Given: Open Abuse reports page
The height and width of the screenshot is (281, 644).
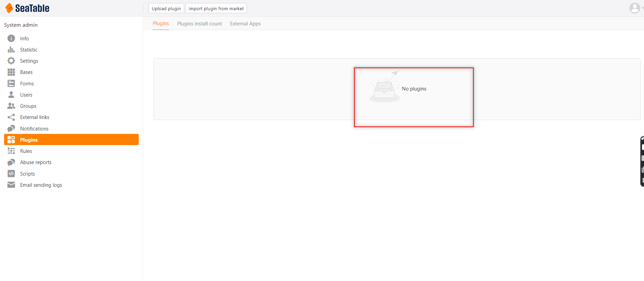Looking at the screenshot, I should click(x=36, y=162).
